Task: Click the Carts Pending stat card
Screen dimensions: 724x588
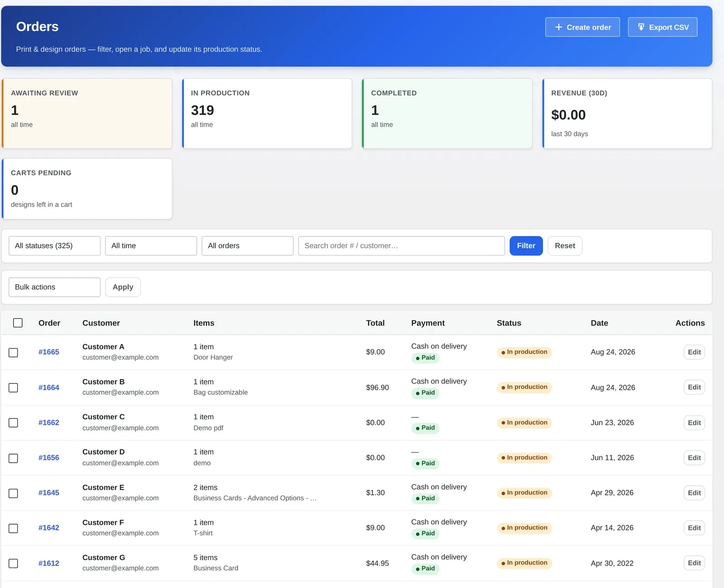Action: pyautogui.click(x=87, y=189)
